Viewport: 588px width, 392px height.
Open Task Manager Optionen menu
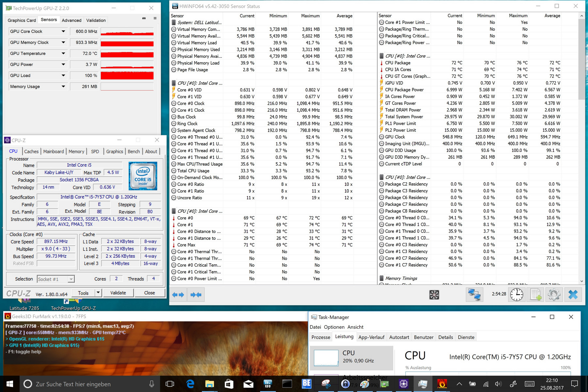[x=334, y=327]
